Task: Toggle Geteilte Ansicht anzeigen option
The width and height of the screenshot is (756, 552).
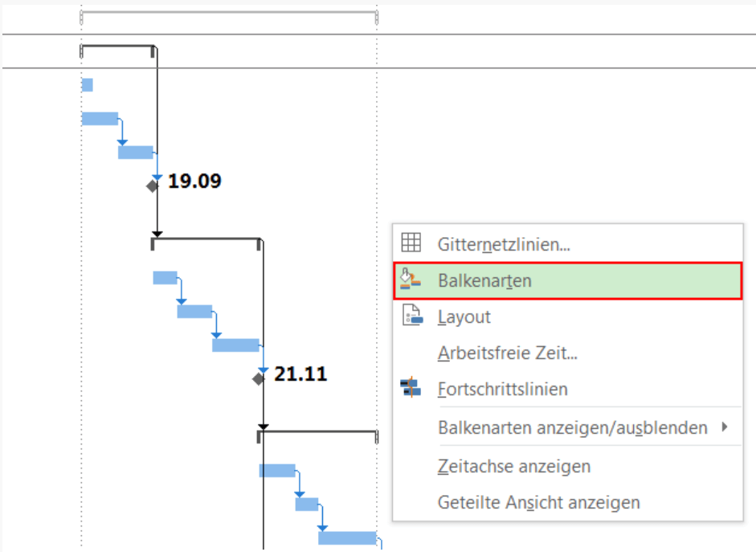Action: pyautogui.click(x=539, y=502)
